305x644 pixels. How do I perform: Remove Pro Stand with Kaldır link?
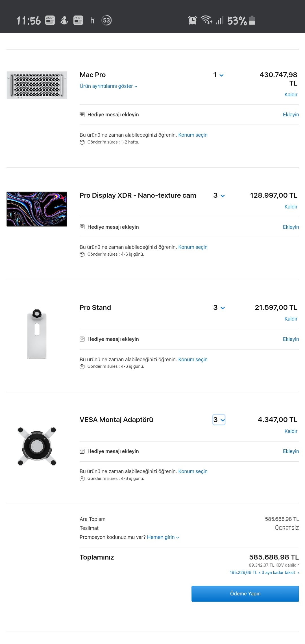291,319
